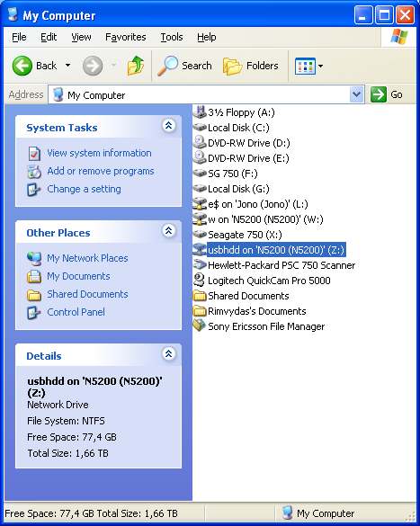This screenshot has height=526, width=420.
Task: Open the Tools menu
Action: pyautogui.click(x=172, y=37)
